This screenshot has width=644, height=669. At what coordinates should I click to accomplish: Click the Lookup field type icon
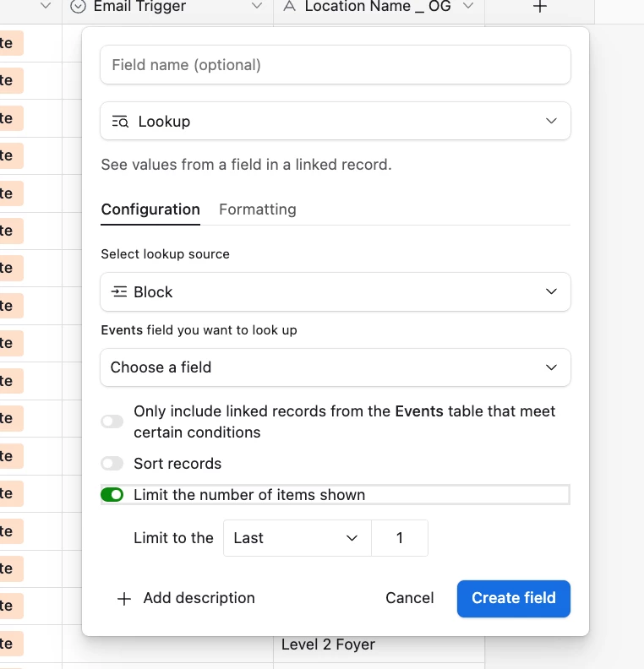click(120, 122)
